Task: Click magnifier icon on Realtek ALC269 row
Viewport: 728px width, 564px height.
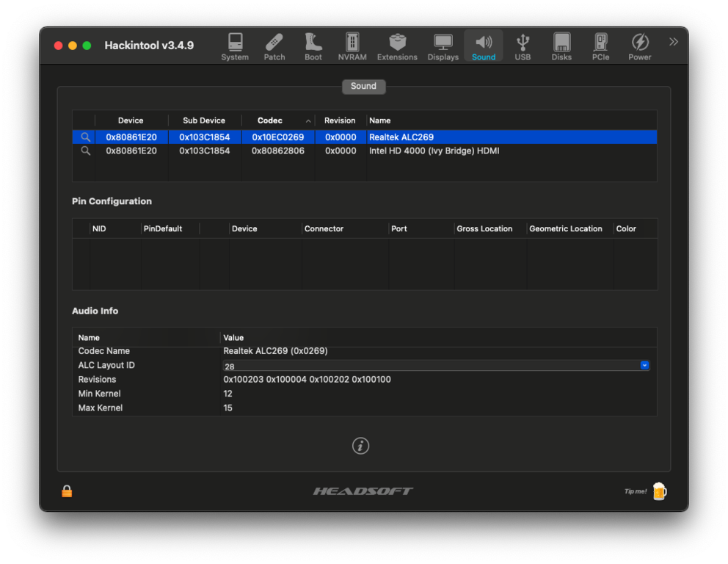Action: pyautogui.click(x=86, y=137)
